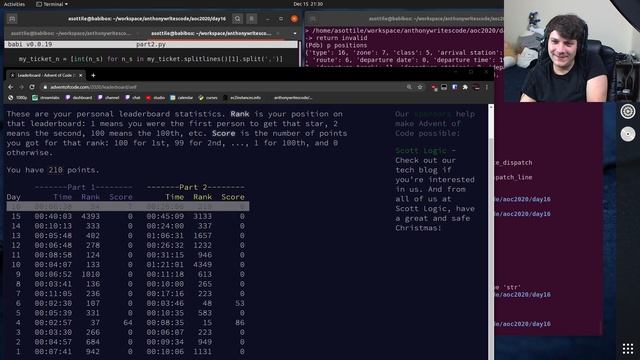Open the curses bookmark
Viewport: 640px width, 360px height.
208,98
